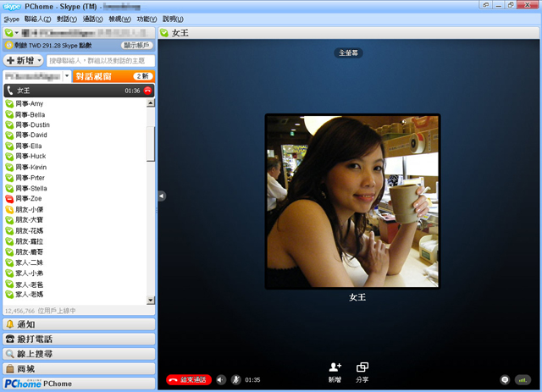542x392 pixels.
Task: End the call with the red hang-up button
Action: click(189, 379)
